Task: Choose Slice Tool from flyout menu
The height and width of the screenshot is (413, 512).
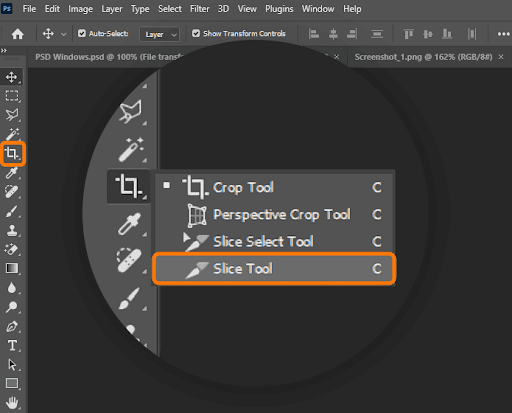Action: (274, 269)
